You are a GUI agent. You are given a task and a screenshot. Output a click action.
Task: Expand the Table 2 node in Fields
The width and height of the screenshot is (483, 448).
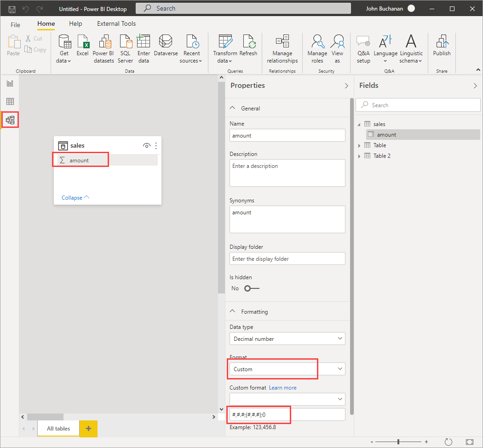(359, 156)
